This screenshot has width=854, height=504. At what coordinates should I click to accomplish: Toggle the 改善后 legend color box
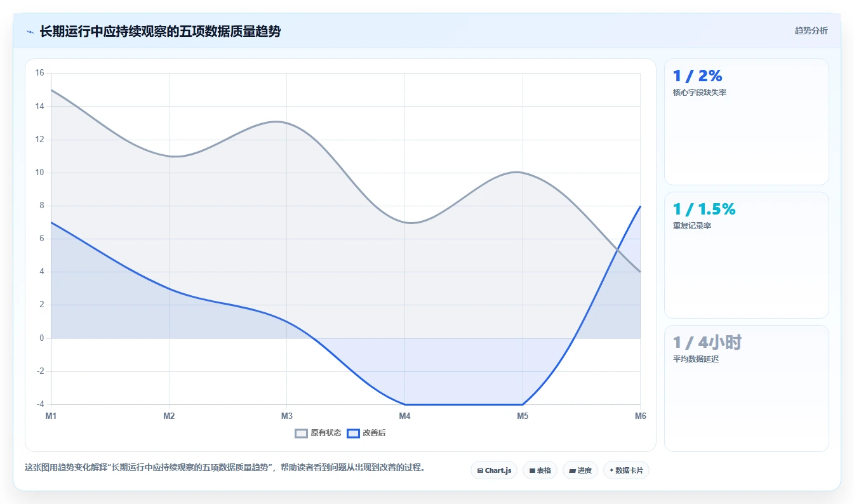click(x=353, y=433)
